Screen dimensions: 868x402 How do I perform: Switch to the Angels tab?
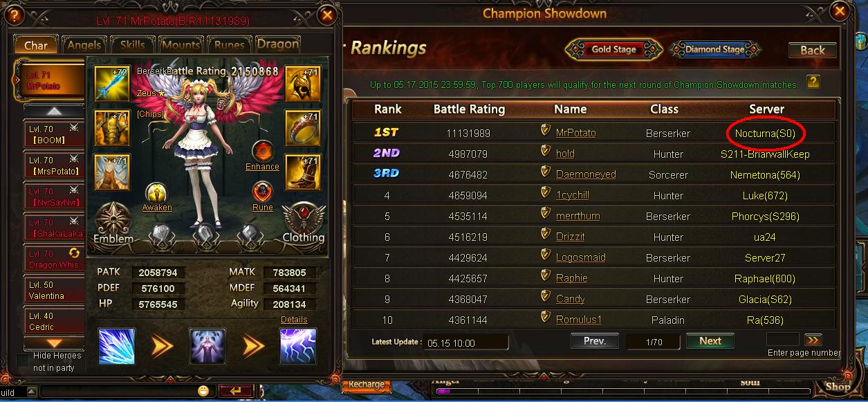[84, 45]
